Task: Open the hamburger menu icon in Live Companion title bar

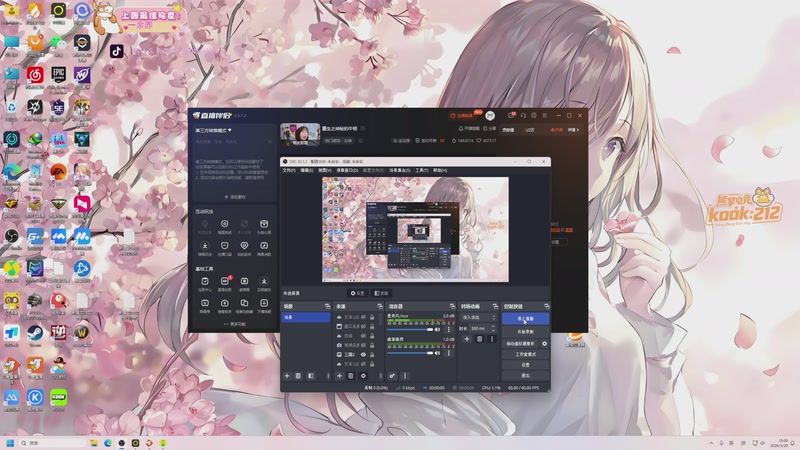Action: click(x=544, y=115)
